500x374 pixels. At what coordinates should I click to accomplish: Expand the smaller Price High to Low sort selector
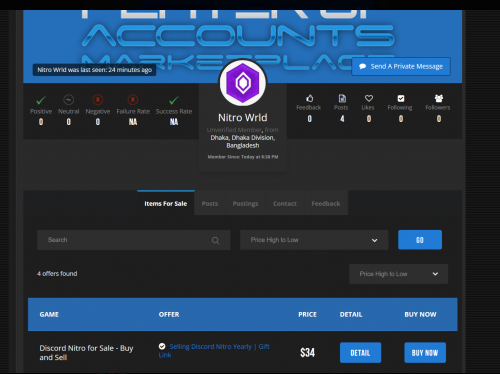tap(398, 274)
